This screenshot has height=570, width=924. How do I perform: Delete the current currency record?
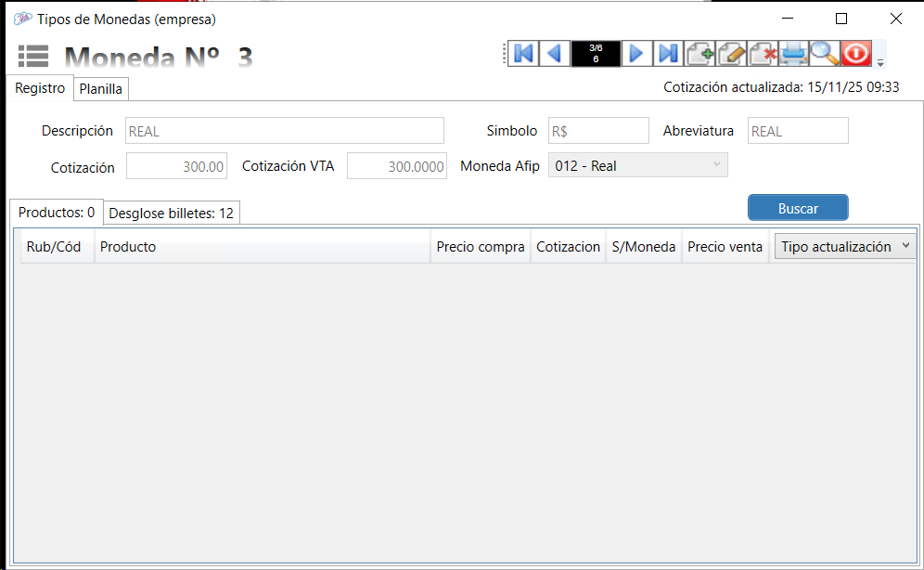coord(763,54)
